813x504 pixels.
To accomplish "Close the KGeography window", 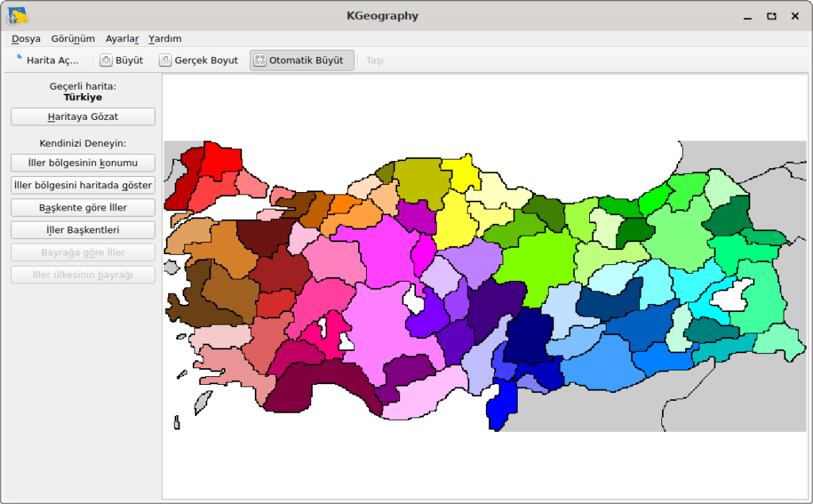I will (795, 16).
